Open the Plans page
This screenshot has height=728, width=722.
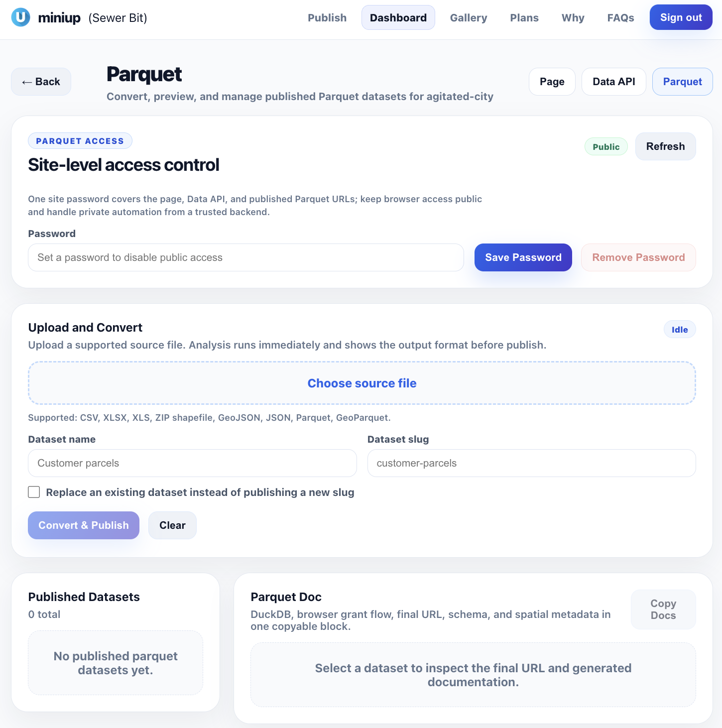click(524, 17)
